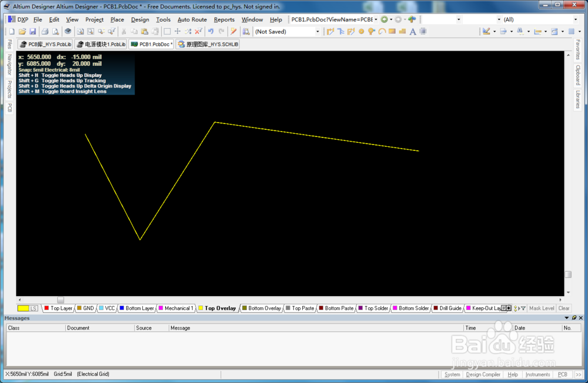Click the yellow current layer color swatch
The image size is (588, 383).
coord(23,308)
